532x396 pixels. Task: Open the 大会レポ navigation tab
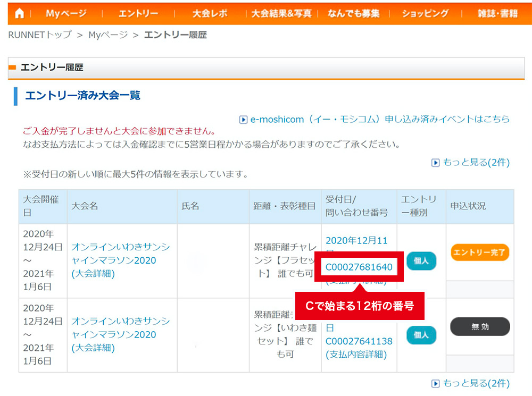pyautogui.click(x=210, y=13)
